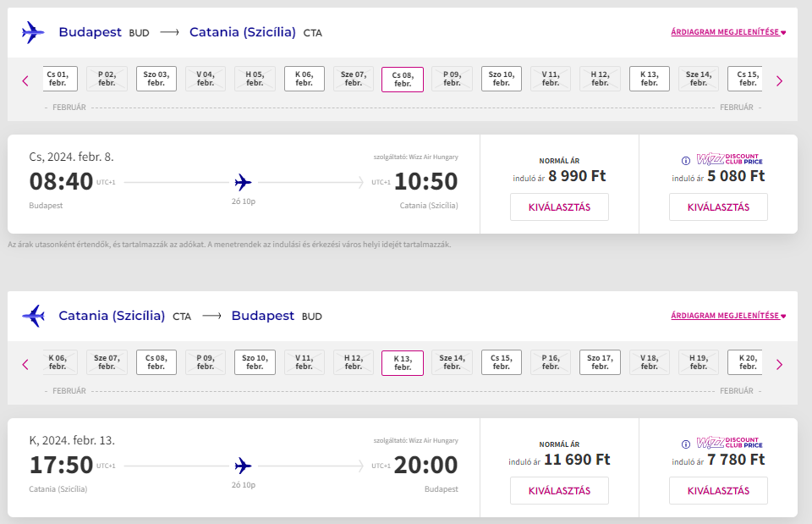Choose outbound normal price 8 990 Ft Kiválasztás

[x=559, y=207]
